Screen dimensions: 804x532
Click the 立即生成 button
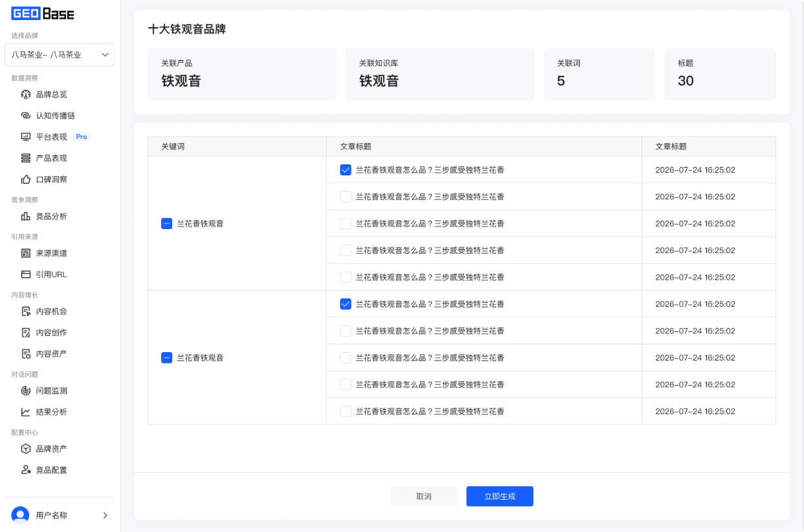tap(500, 496)
